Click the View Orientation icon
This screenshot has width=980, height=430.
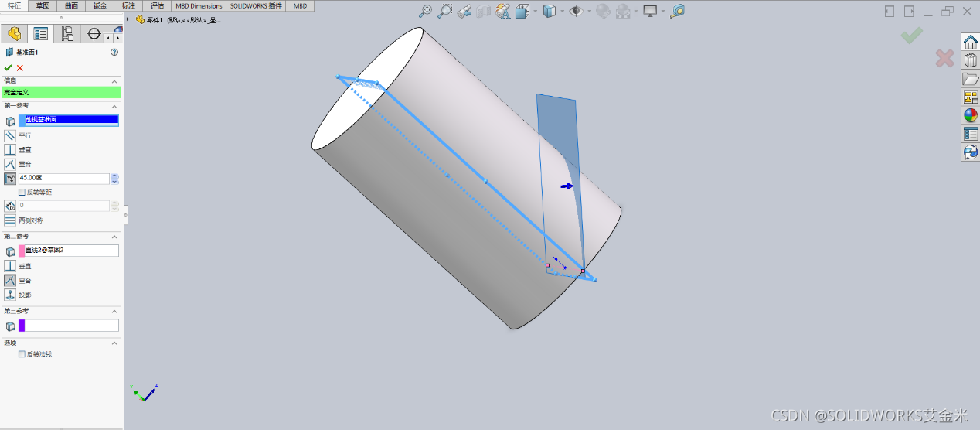click(522, 11)
